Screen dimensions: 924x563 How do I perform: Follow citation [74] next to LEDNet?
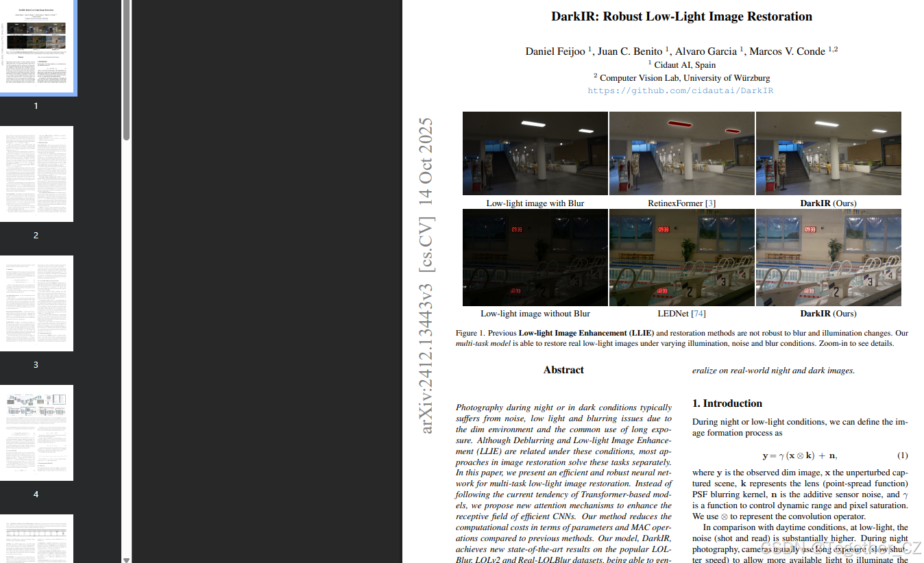(x=698, y=314)
